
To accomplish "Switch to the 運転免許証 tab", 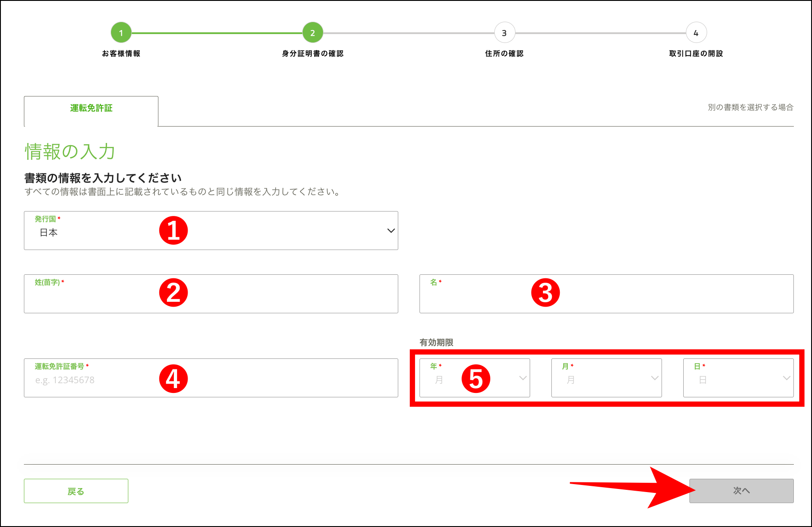I will point(91,108).
